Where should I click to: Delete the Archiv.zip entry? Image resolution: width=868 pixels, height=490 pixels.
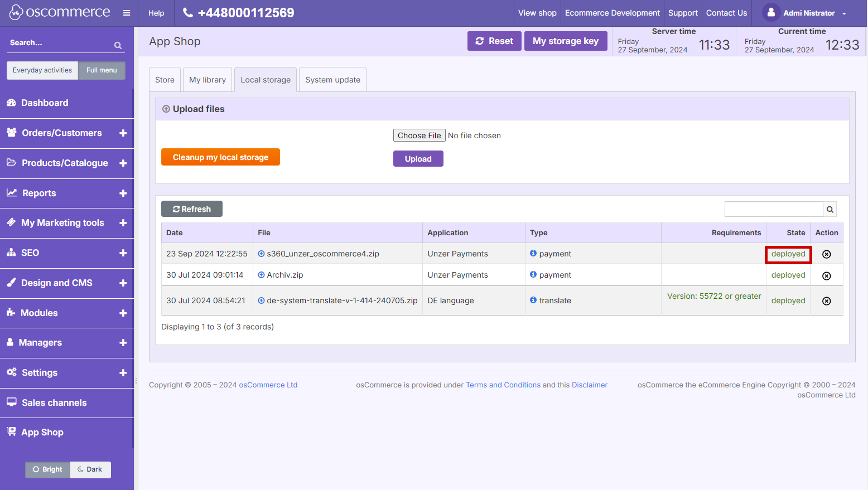[827, 276]
